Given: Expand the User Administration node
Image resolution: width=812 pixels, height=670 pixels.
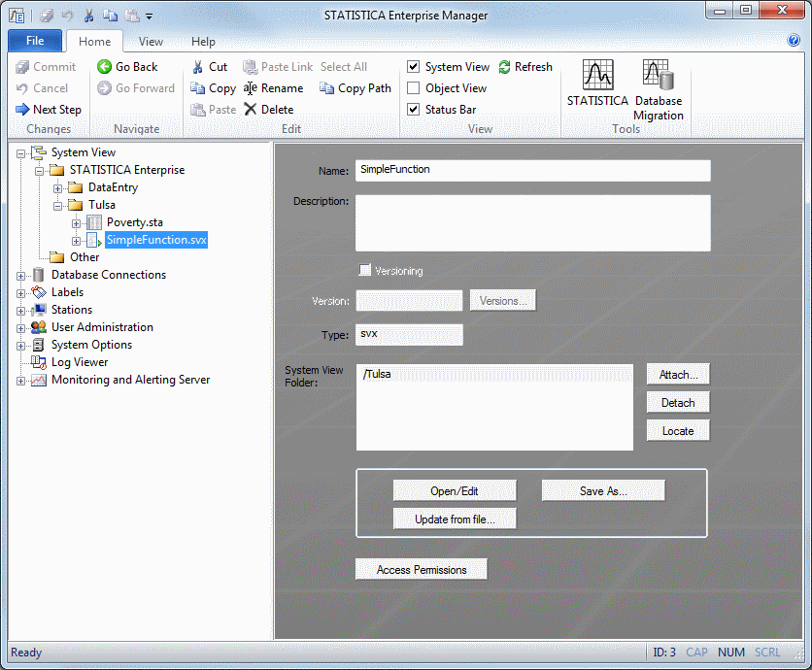Looking at the screenshot, I should tap(21, 328).
